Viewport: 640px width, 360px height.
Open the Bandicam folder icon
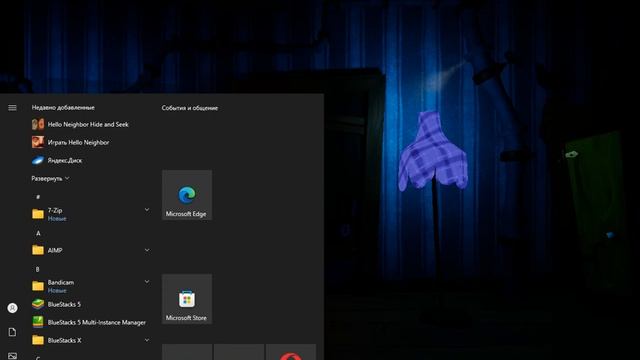click(x=38, y=286)
